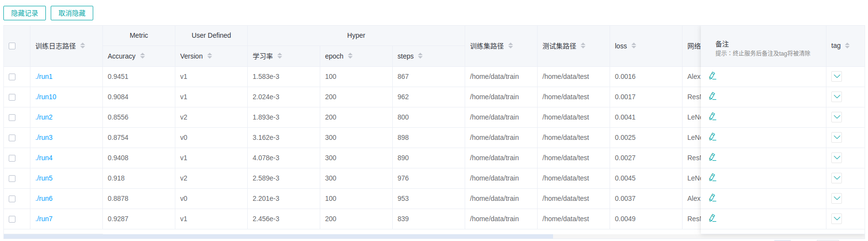This screenshot has width=868, height=241.
Task: Tick the checkbox next to run5
Action: tap(12, 179)
